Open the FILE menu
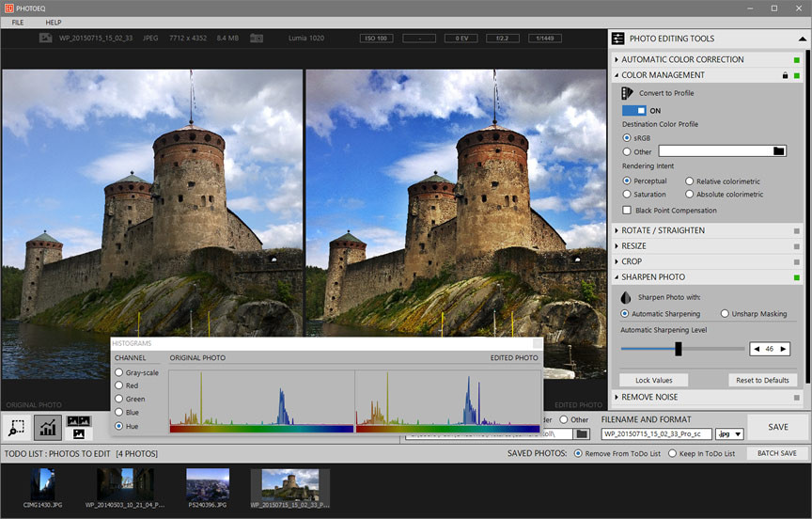 (x=18, y=23)
